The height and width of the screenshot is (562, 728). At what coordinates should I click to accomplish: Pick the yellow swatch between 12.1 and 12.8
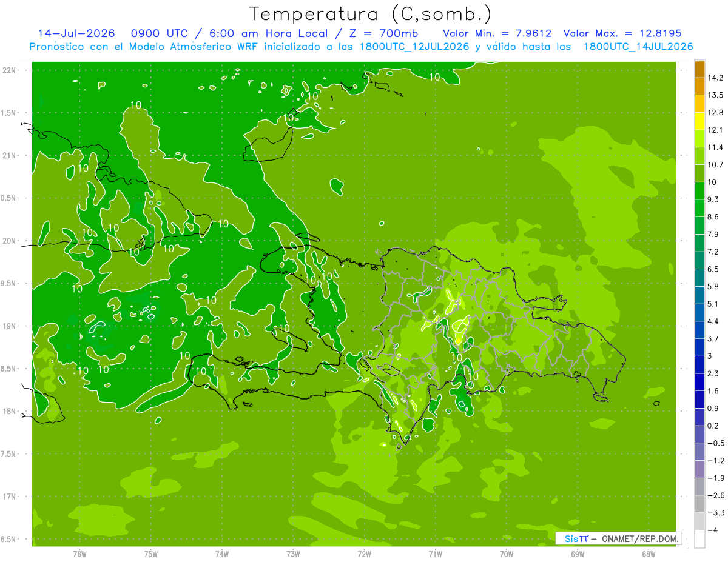pyautogui.click(x=700, y=121)
